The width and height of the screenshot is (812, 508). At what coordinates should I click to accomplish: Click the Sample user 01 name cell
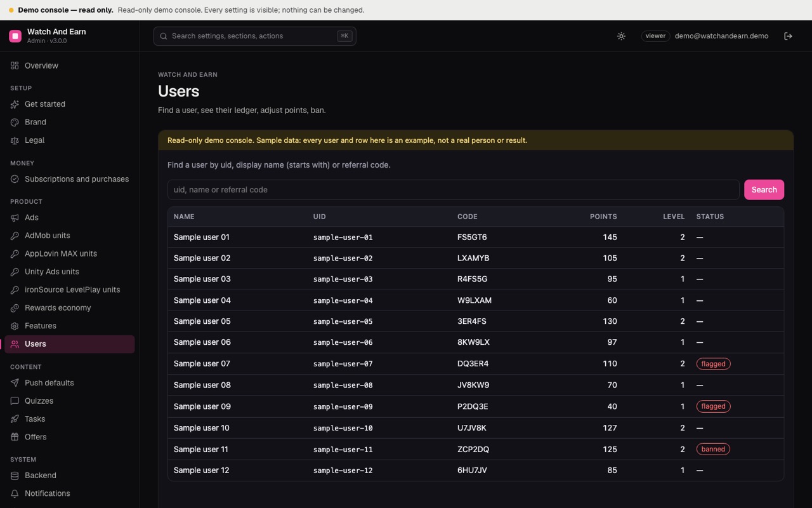pos(202,237)
